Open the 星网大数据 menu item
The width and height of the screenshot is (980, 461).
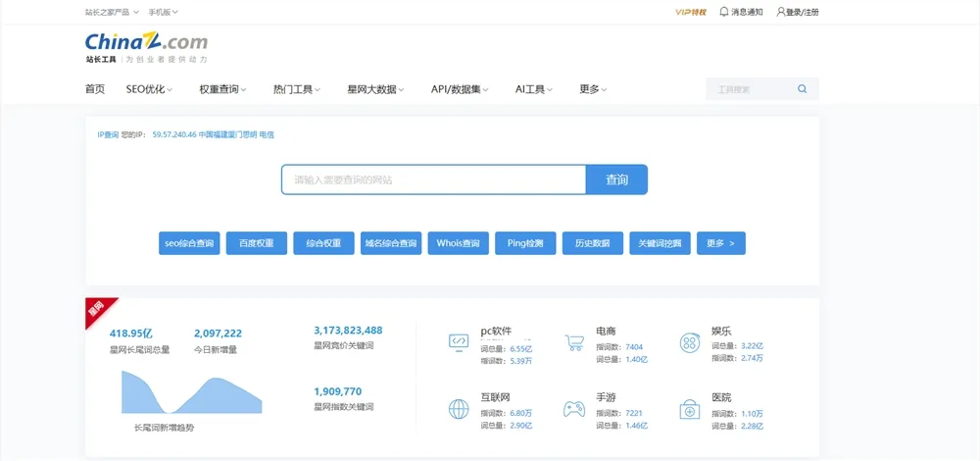(375, 89)
